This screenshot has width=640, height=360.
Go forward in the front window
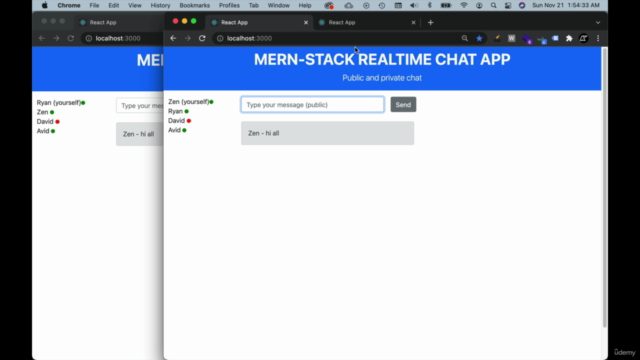pos(187,38)
